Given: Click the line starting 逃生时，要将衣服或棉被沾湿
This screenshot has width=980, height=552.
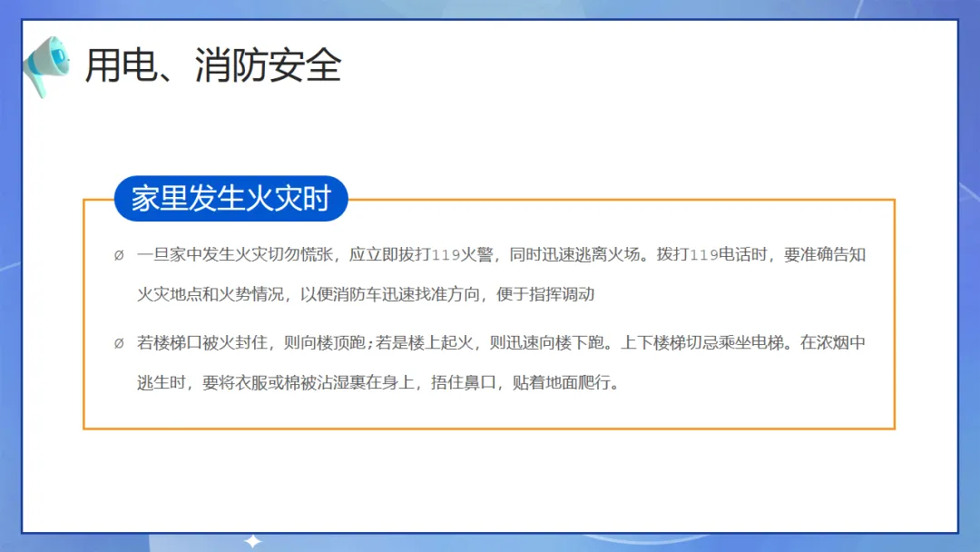Looking at the screenshot, I should click(x=378, y=382).
